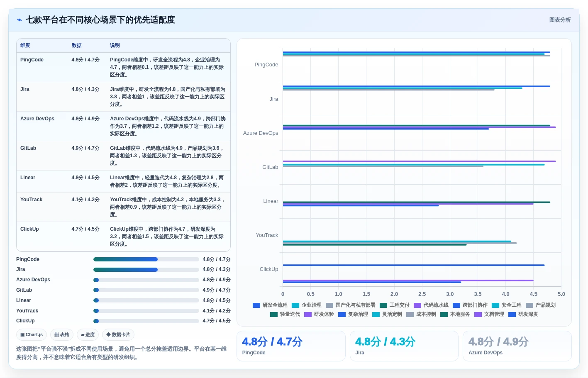
Task: Toggle the 代码流水线 legend item
Action: pyautogui.click(x=431, y=305)
